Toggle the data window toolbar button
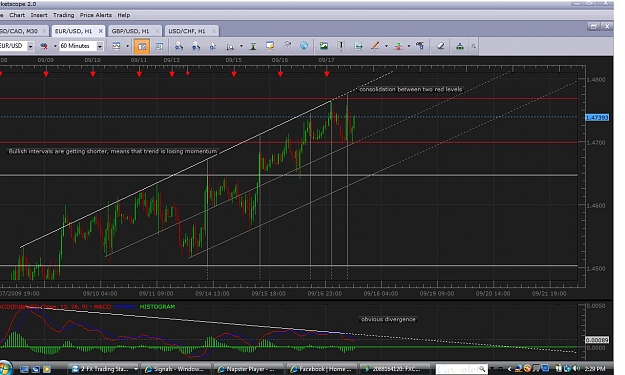The height and width of the screenshot is (375, 625). pos(159,46)
